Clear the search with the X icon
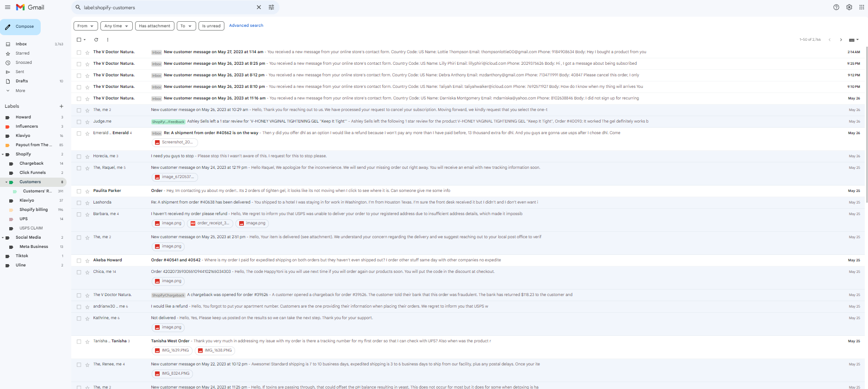Image resolution: width=868 pixels, height=389 pixels. (x=259, y=7)
